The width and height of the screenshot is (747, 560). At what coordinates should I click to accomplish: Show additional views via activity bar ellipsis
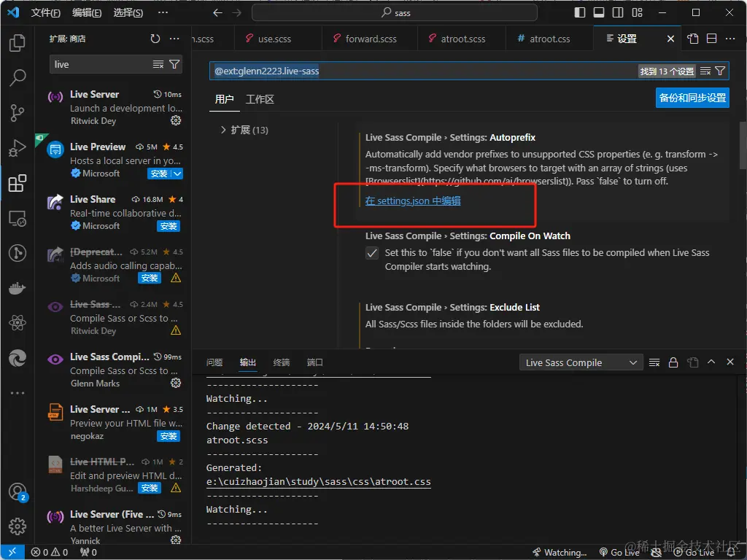point(18,393)
